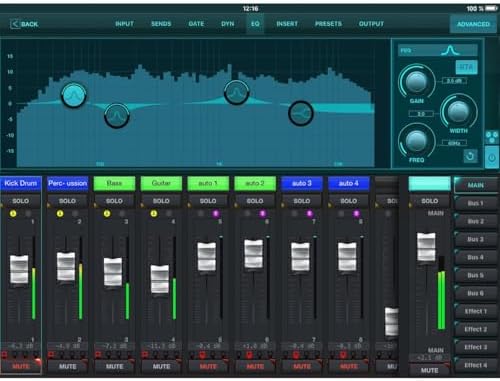Select the Percussion channel label

click(x=68, y=183)
